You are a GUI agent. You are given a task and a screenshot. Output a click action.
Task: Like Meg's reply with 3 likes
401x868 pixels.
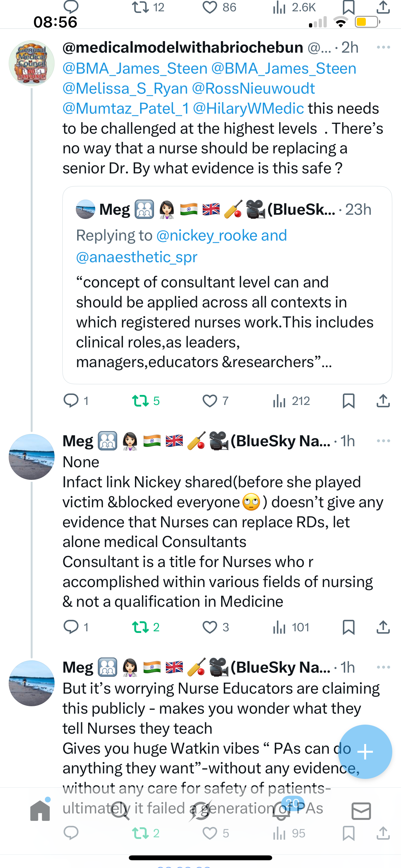210,627
